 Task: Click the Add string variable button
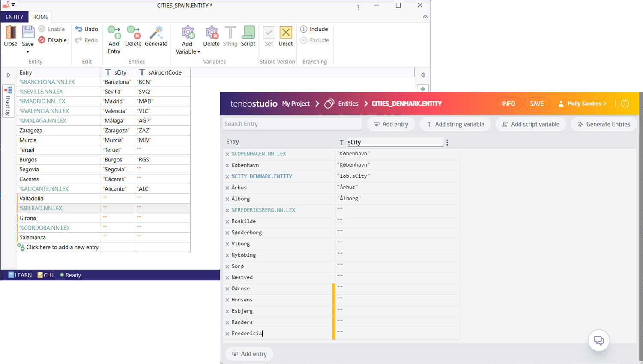pyautogui.click(x=455, y=124)
